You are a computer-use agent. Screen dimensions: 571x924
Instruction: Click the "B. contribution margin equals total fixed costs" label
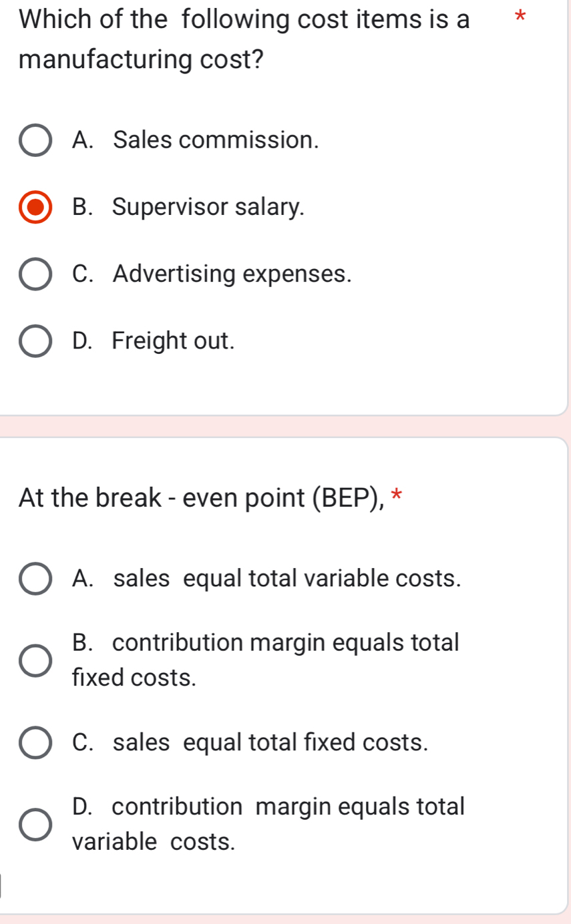266,660
